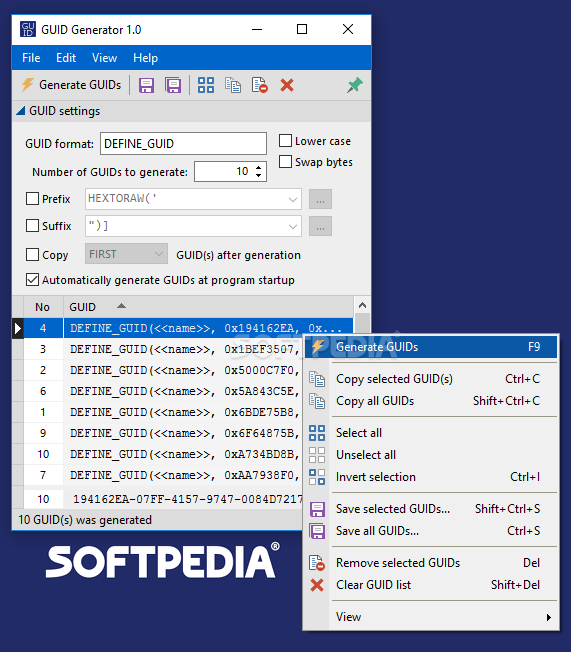The height and width of the screenshot is (652, 571).
Task: Click the GUID Generator app icon in title bar
Action: pyautogui.click(x=28, y=30)
